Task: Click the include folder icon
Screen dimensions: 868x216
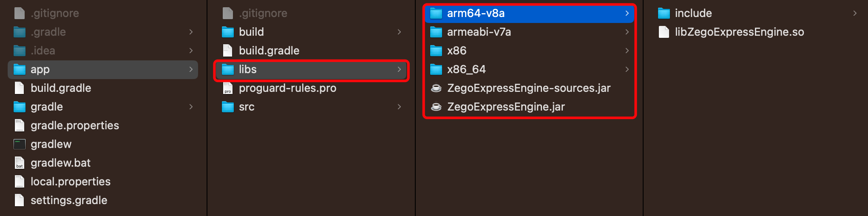Action: (664, 13)
